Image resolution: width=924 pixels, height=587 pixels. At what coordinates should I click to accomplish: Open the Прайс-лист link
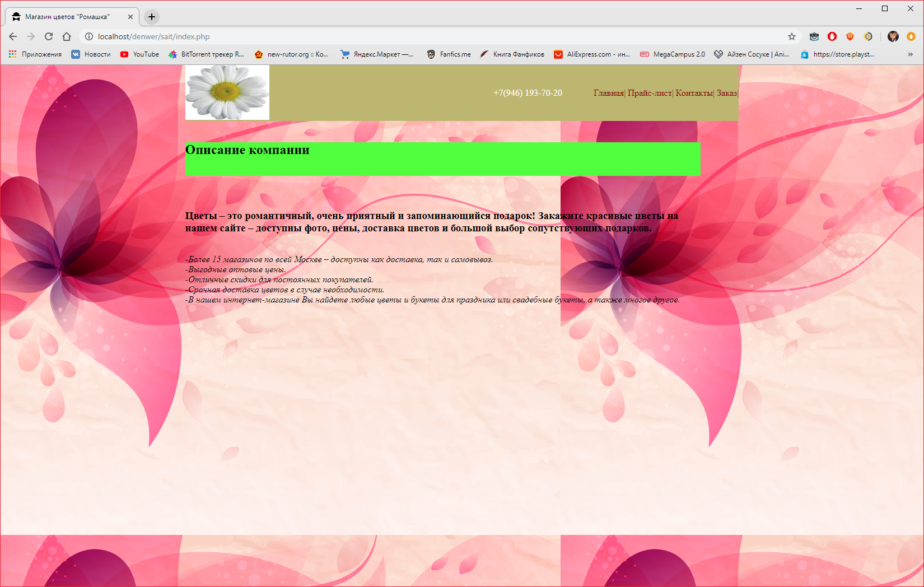tap(649, 93)
